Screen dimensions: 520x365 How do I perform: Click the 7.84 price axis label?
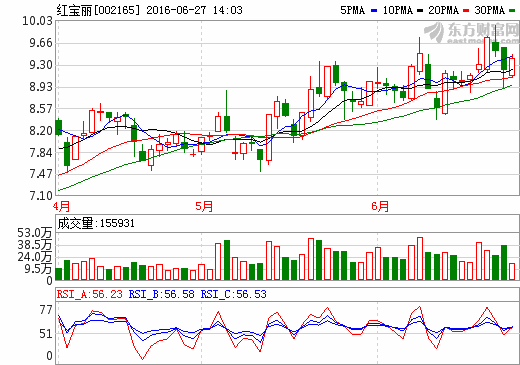tap(41, 153)
